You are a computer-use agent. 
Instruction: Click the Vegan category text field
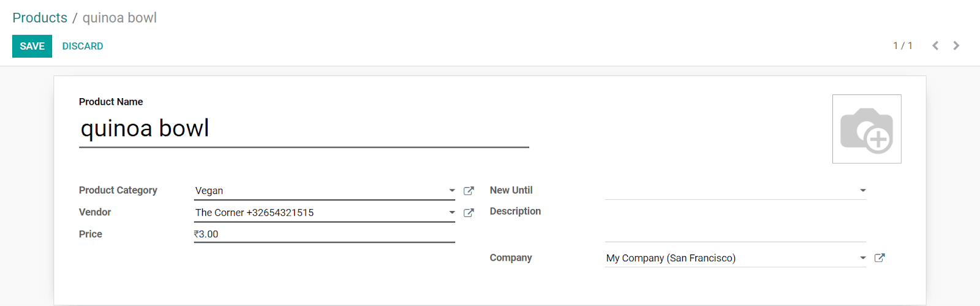click(320, 191)
